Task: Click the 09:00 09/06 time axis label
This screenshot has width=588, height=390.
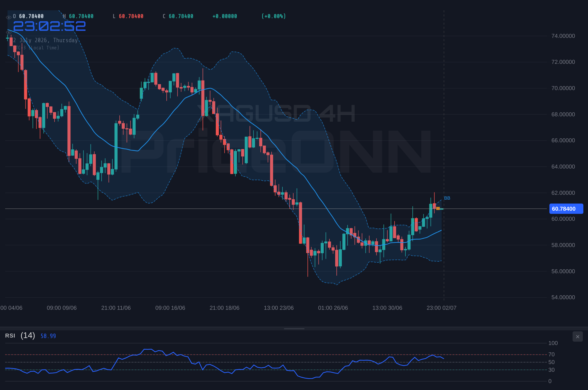Action: click(x=62, y=308)
